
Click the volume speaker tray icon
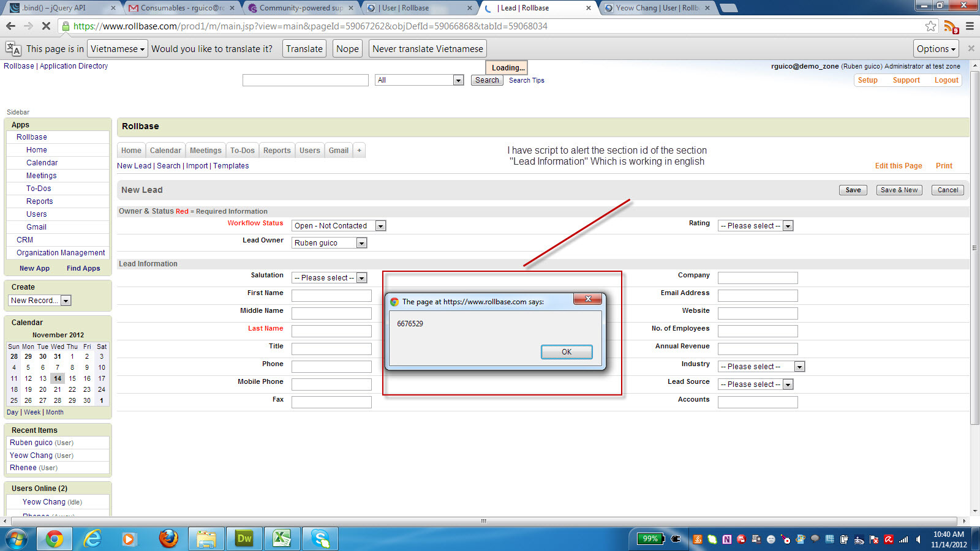pos(918,539)
